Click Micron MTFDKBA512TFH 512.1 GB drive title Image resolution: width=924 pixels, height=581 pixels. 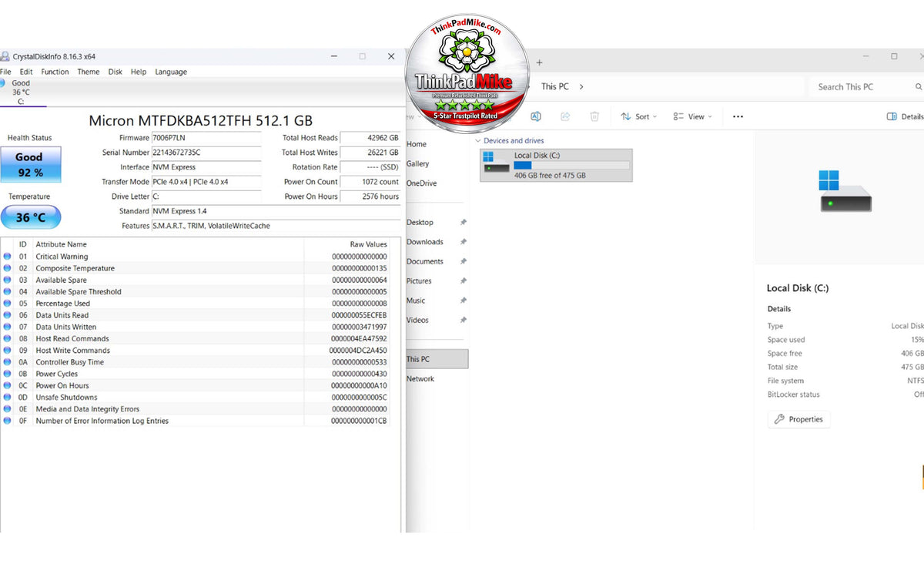pos(201,120)
